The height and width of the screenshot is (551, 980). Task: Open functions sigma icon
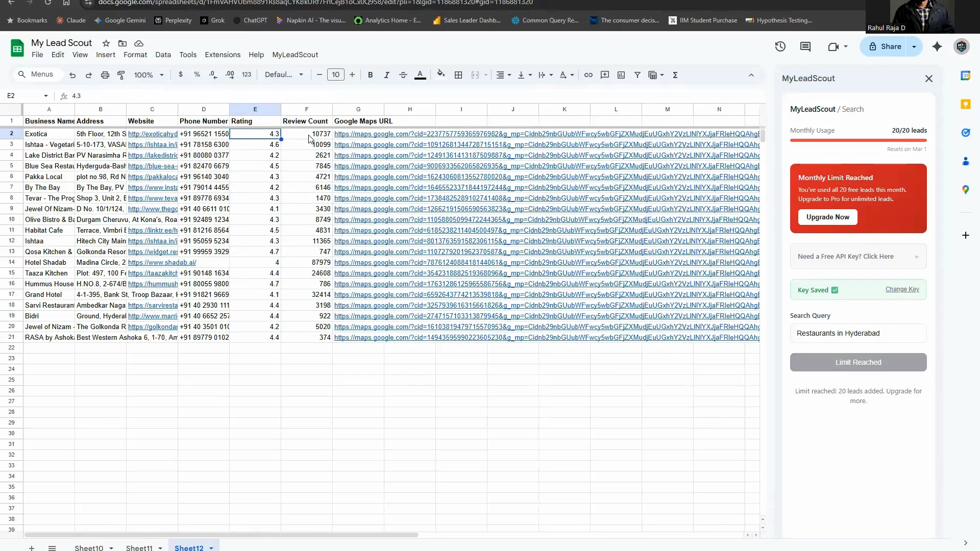(675, 75)
